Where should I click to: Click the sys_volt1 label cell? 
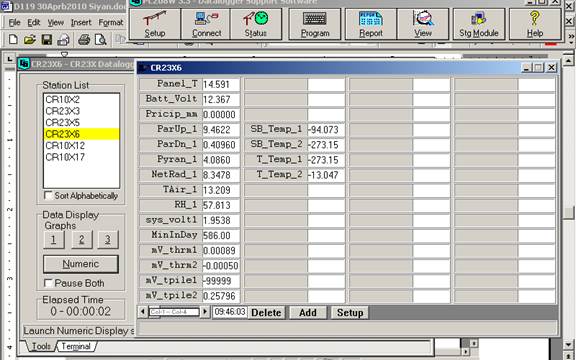(171, 220)
